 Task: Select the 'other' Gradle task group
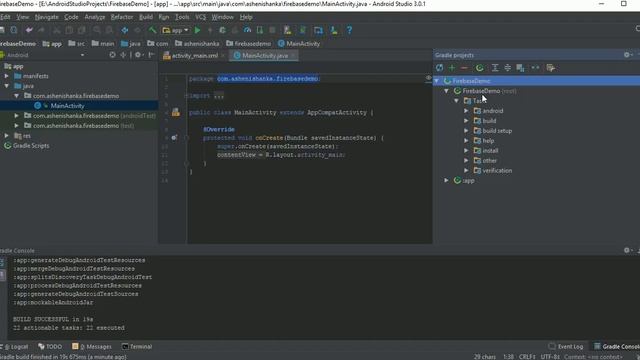(x=489, y=160)
